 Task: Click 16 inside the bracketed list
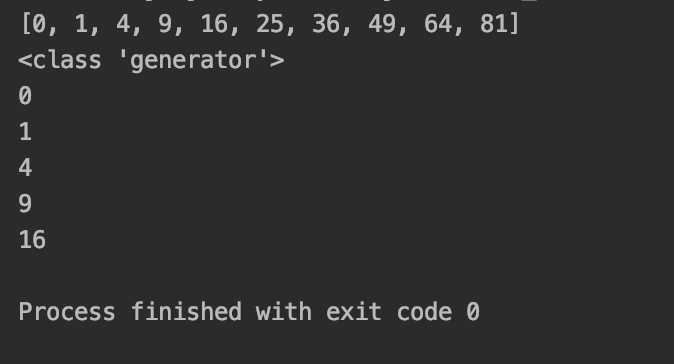coord(214,24)
